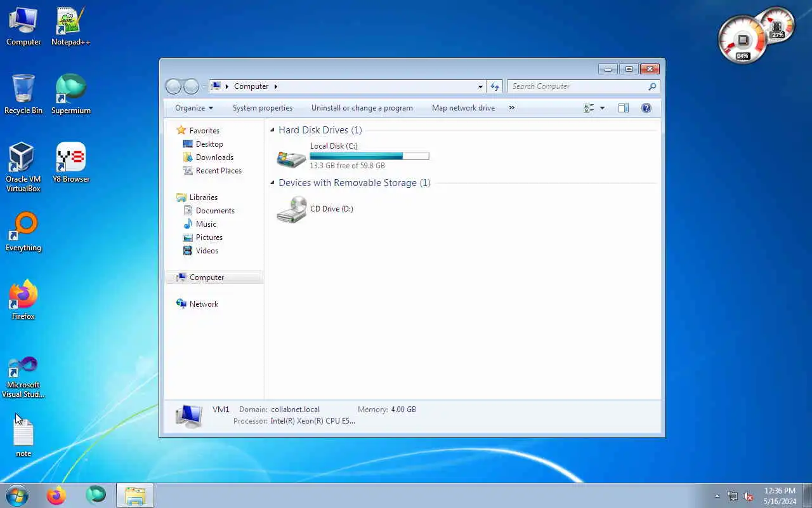Click the Windows Explorer taskbar button

click(135, 495)
